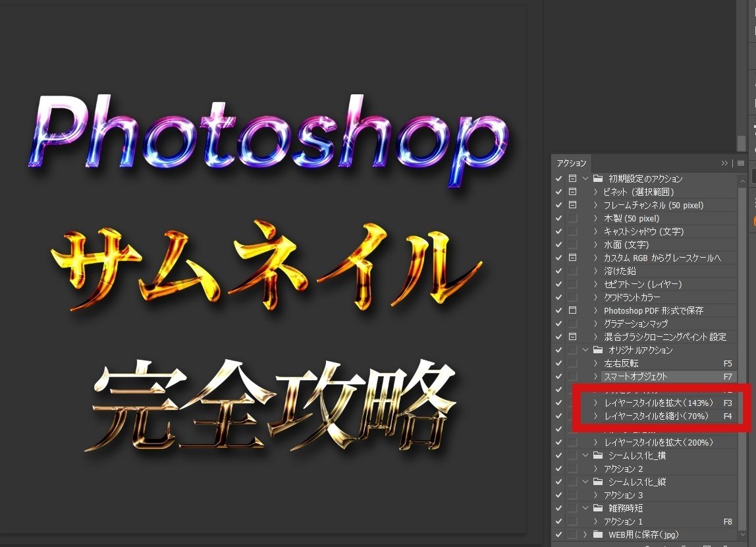Expand steps of アクション 2
Screen dimensions: 756x547
[595, 469]
